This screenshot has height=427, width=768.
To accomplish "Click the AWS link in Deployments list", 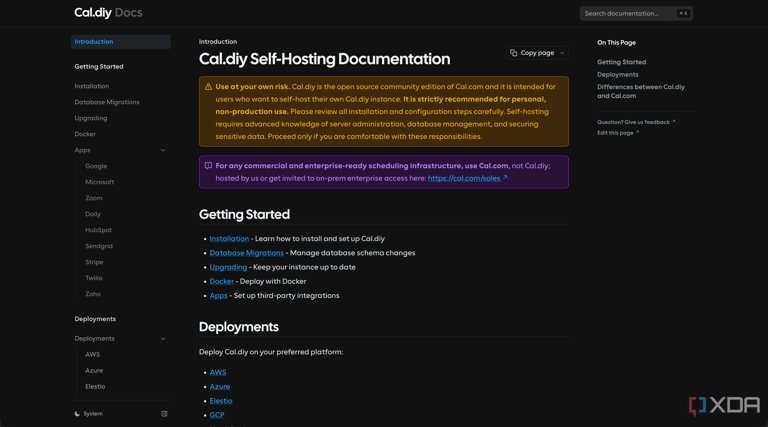I will (218, 373).
